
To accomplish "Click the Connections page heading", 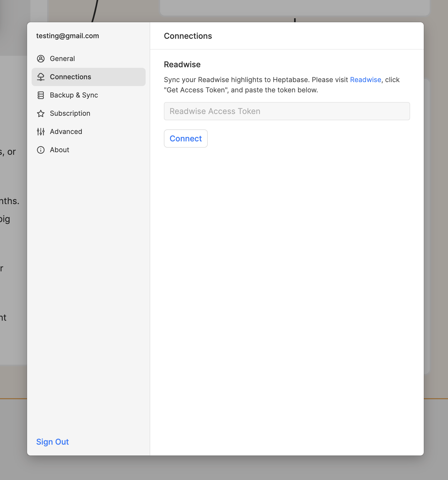I will click(x=188, y=36).
